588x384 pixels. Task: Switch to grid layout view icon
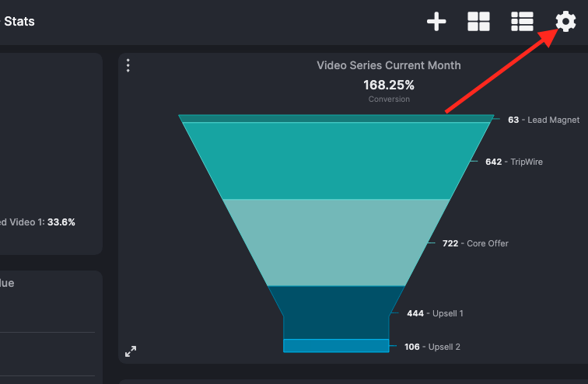[x=478, y=22]
